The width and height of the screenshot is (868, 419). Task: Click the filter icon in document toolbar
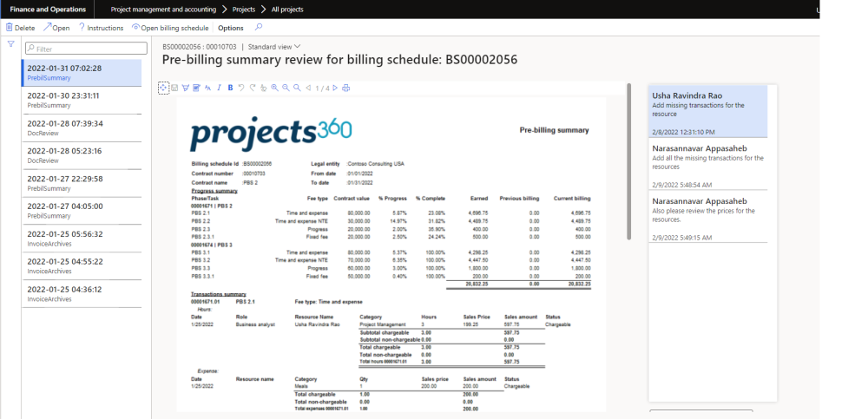click(x=186, y=88)
